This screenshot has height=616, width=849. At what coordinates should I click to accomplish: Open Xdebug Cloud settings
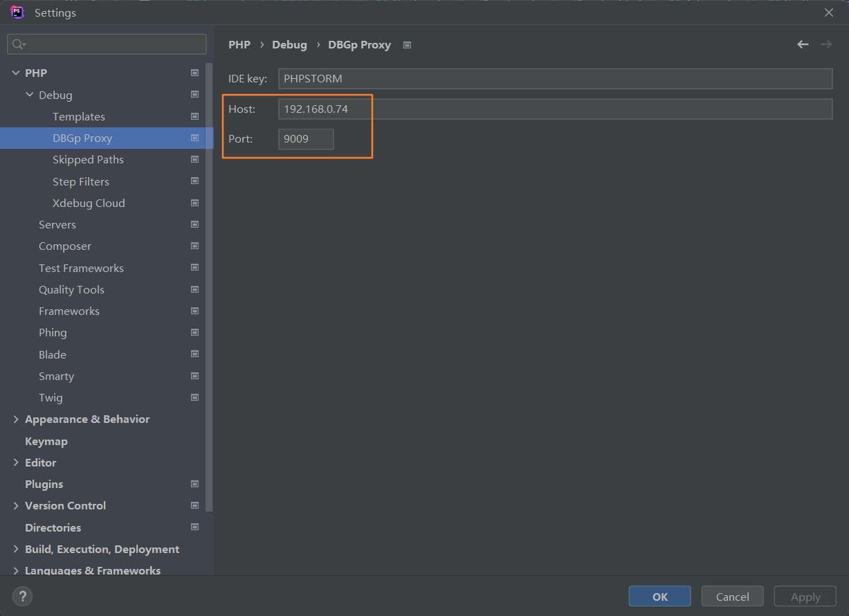pos(89,203)
